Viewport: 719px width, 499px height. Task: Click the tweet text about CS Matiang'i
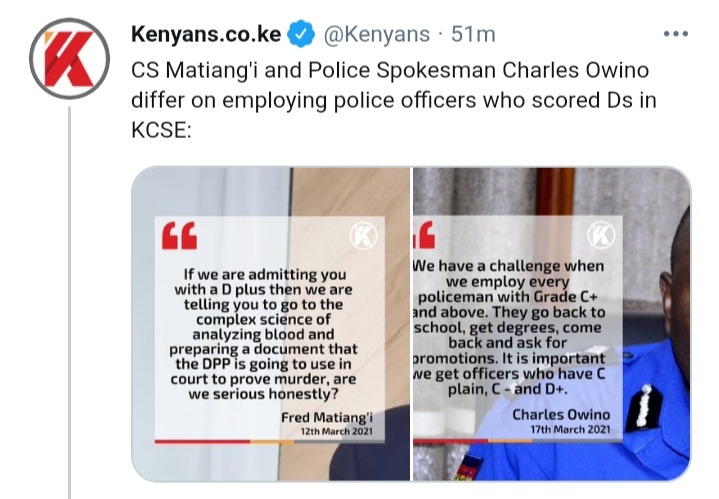(x=394, y=100)
